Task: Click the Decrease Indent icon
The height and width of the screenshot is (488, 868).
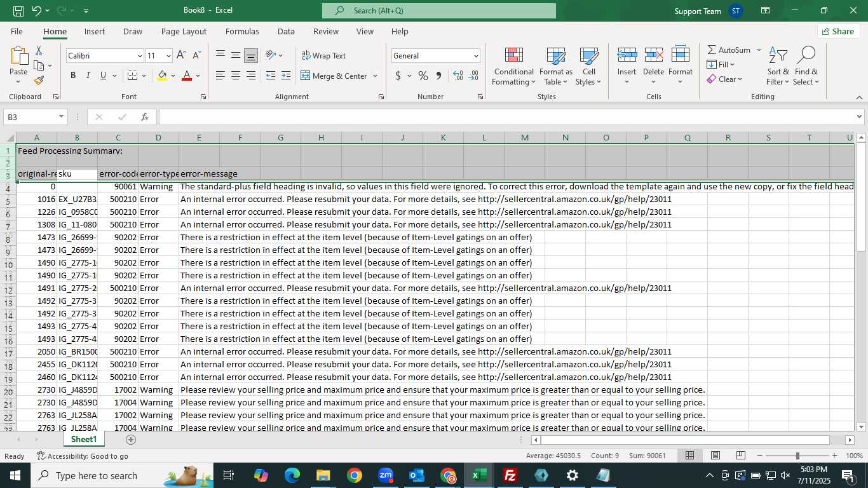Action: [271, 76]
